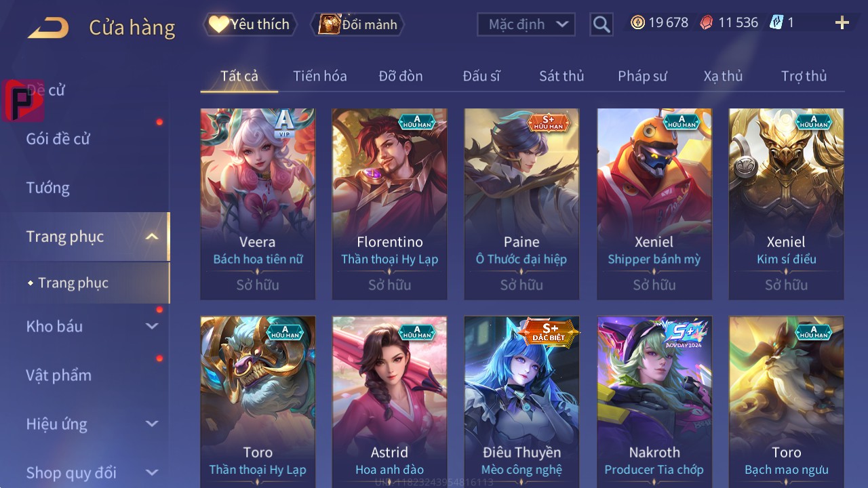
Task: Select Paine Ô Thước đại hiệp skin
Action: pos(521,204)
